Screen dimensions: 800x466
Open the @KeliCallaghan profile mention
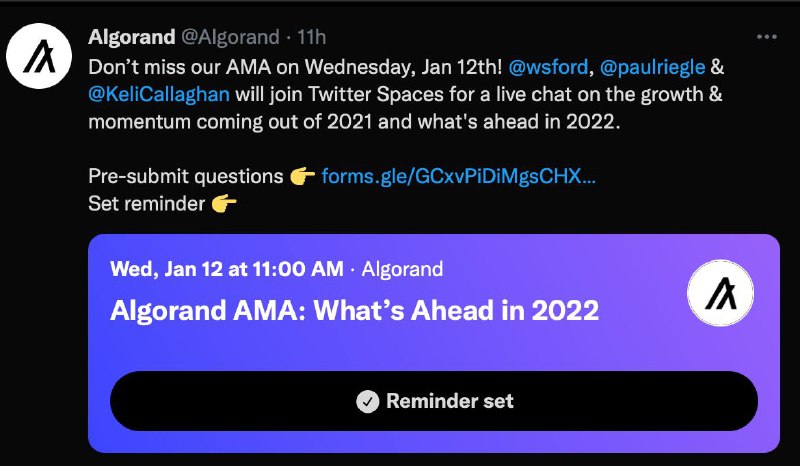click(159, 94)
